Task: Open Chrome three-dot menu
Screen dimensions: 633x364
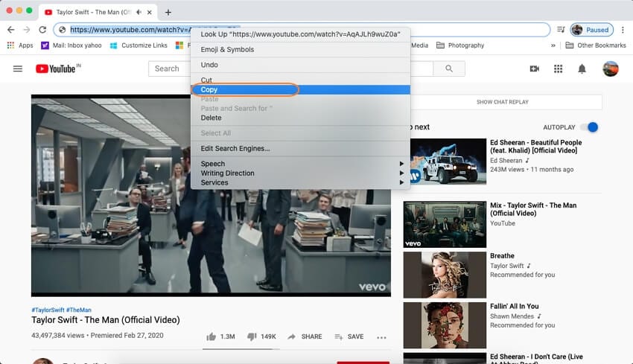Action: point(623,30)
